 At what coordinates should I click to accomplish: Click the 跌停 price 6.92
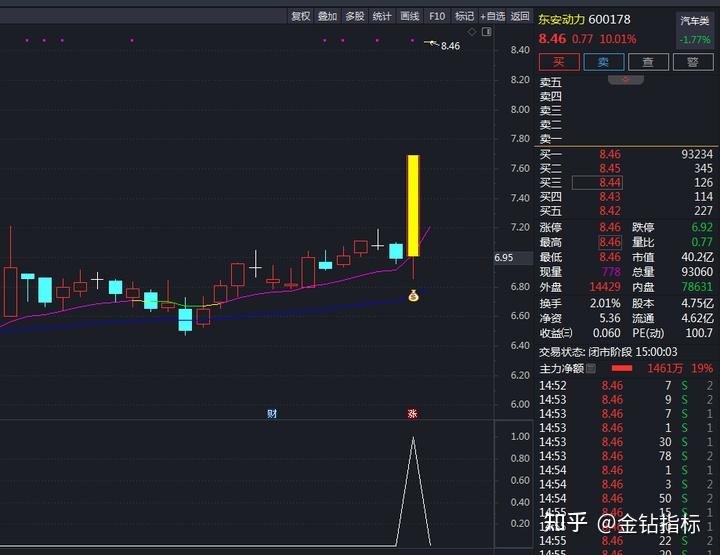click(702, 227)
